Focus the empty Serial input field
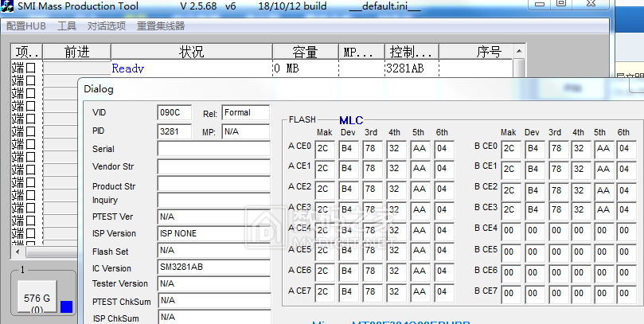Screen dimensions: 644x324 [213, 149]
